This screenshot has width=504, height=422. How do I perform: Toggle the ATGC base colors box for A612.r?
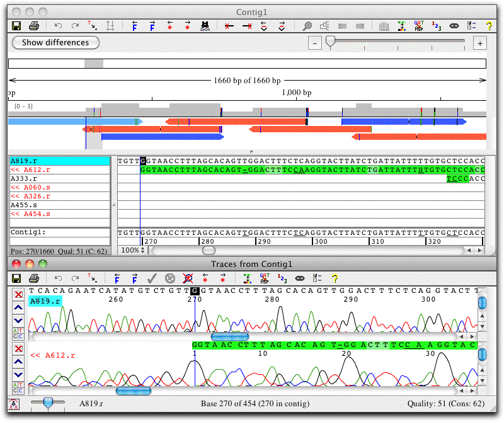(x=18, y=388)
